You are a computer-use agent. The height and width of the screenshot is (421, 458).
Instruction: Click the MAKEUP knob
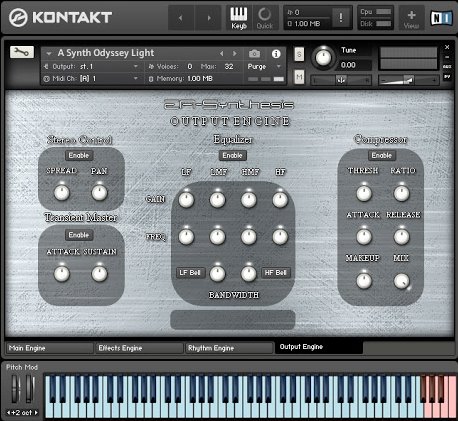[x=364, y=281]
